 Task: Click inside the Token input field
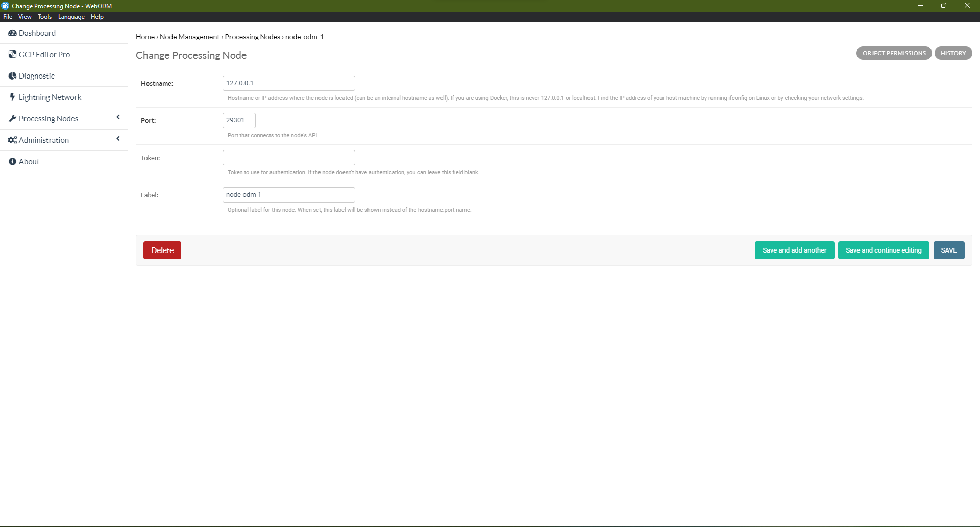click(288, 157)
